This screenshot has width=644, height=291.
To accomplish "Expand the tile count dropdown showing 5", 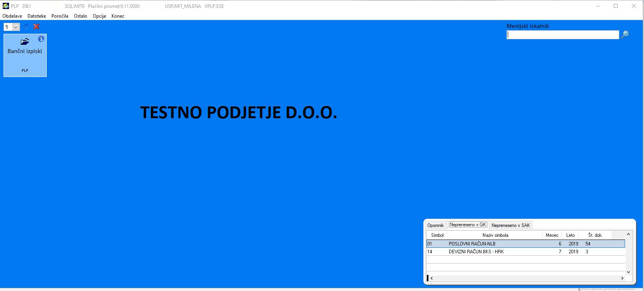I will pos(16,27).
